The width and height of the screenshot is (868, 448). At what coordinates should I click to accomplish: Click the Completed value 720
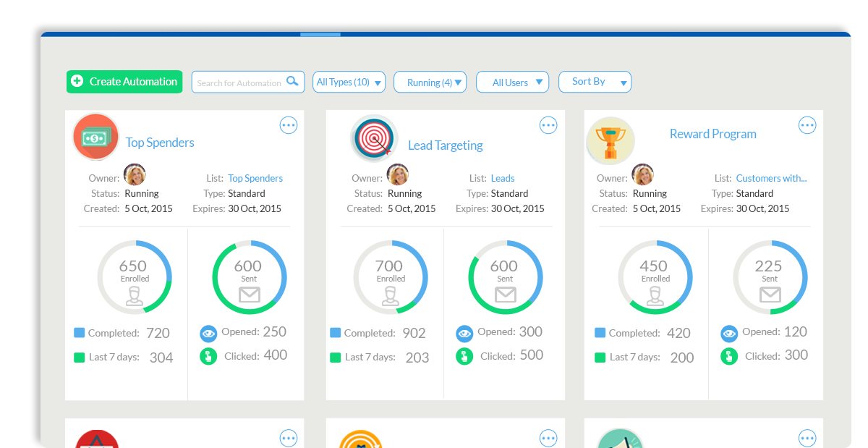(x=158, y=334)
